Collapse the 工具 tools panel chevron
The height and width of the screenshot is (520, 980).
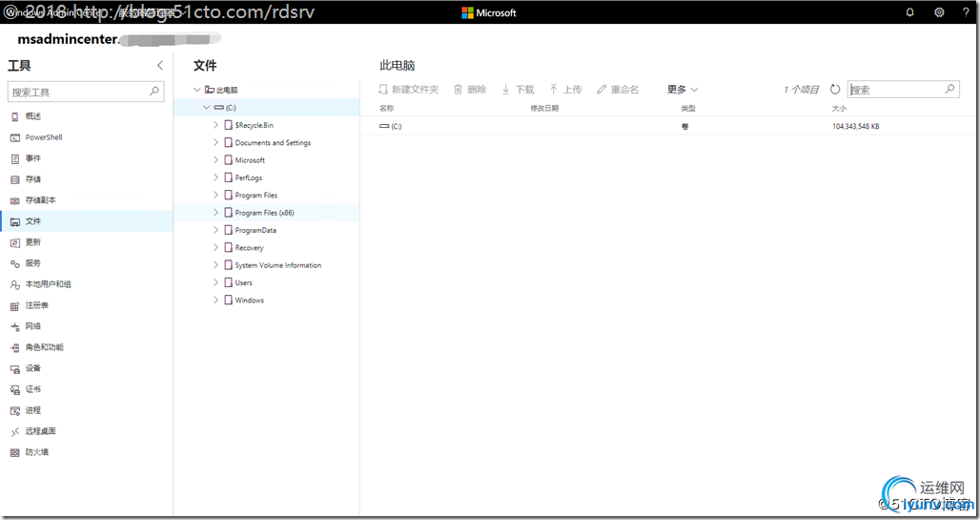(x=160, y=65)
